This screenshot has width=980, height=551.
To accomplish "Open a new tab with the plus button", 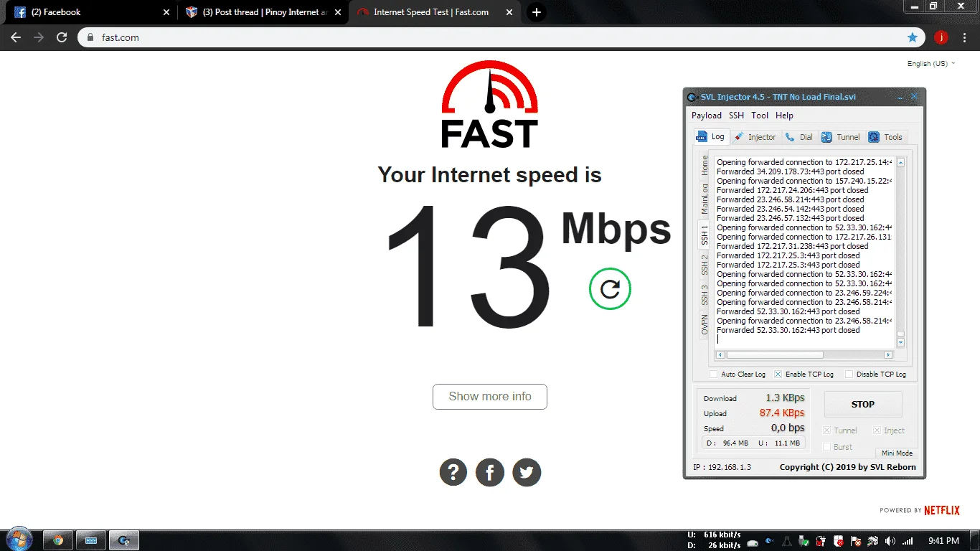I will 537,12.
